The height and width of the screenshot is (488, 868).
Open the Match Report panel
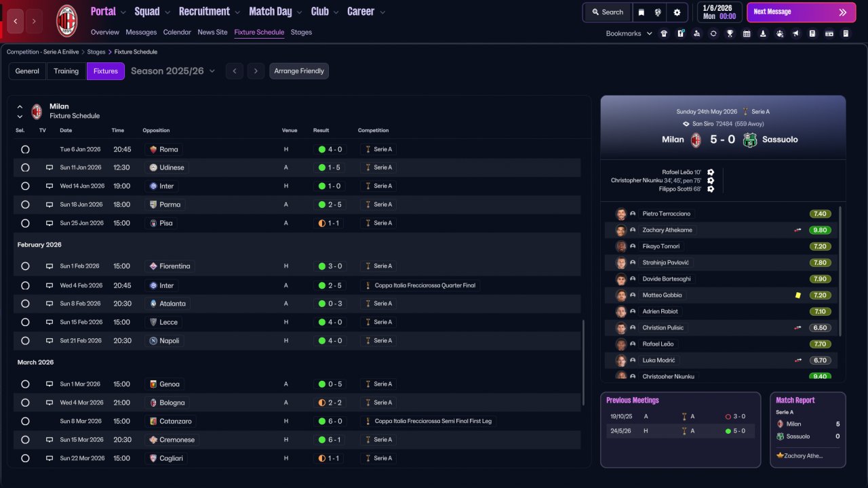(x=808, y=430)
